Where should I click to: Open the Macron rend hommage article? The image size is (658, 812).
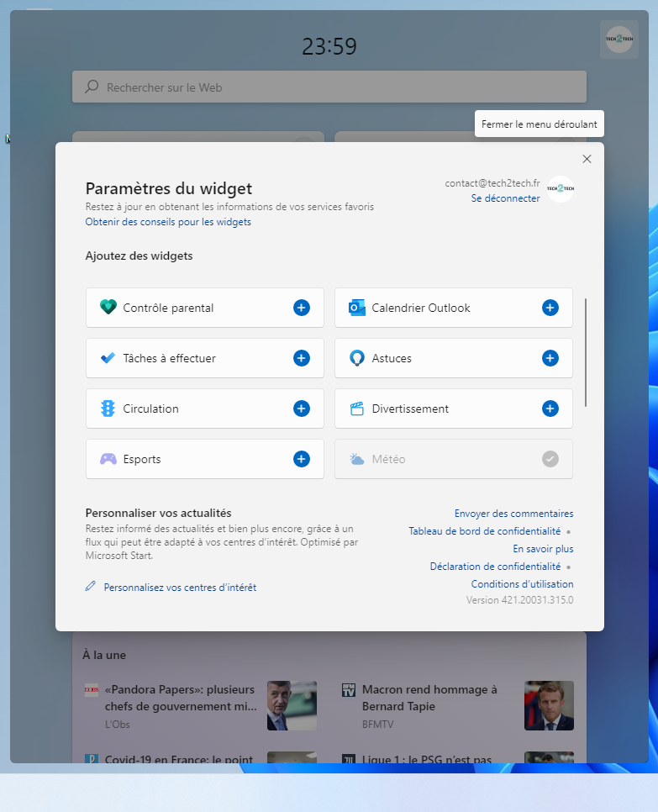coord(429,698)
